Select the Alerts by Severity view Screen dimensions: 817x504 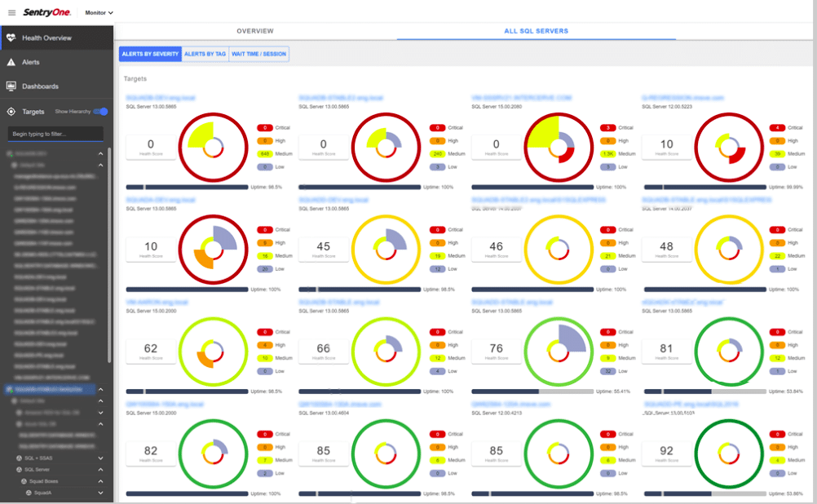[x=150, y=54]
